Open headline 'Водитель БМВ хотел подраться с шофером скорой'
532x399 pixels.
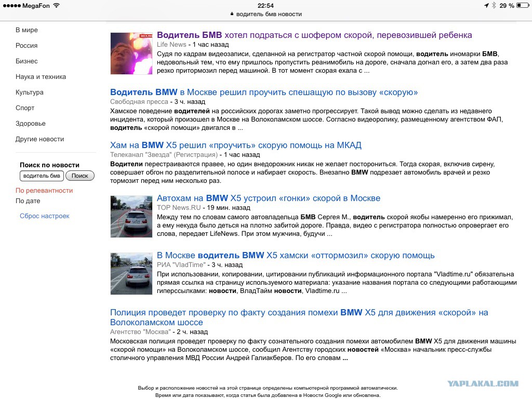(314, 35)
